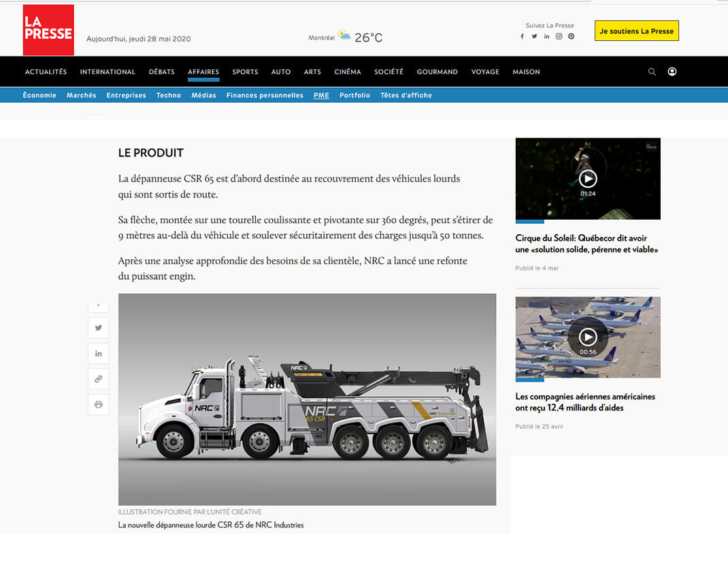Open the Entreprises subsection

(x=127, y=95)
